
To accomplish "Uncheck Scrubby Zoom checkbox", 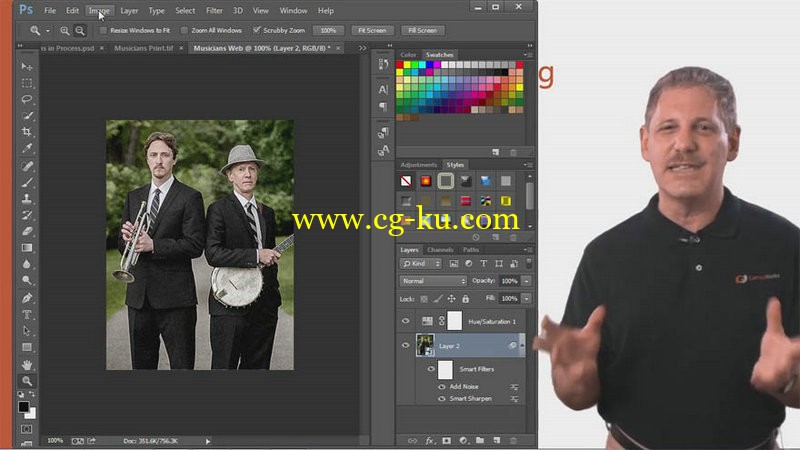I will pos(257,31).
